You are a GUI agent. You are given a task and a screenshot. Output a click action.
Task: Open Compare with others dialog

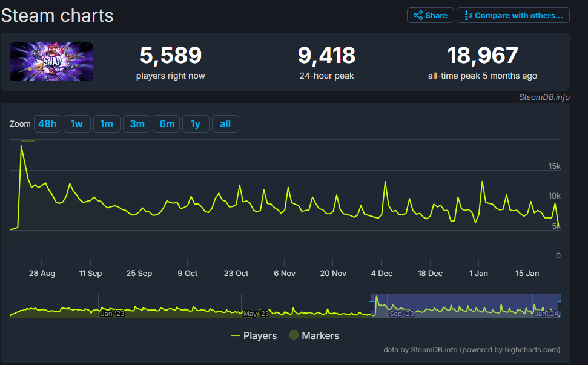click(513, 16)
